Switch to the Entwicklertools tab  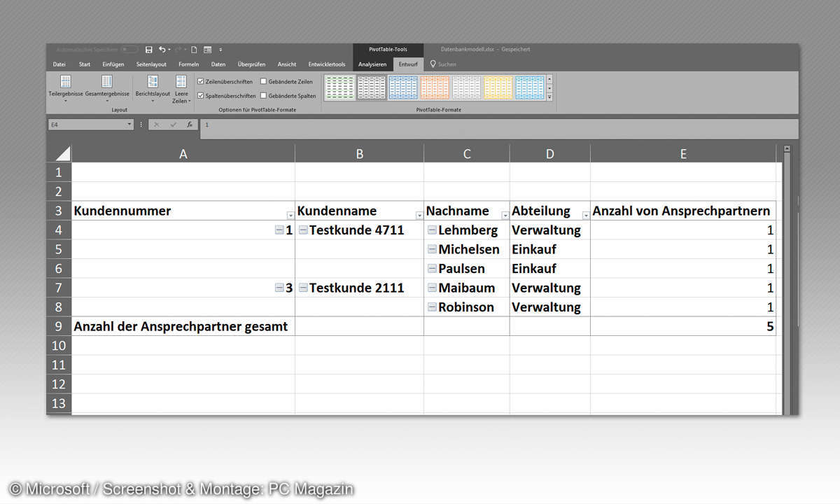coord(327,64)
